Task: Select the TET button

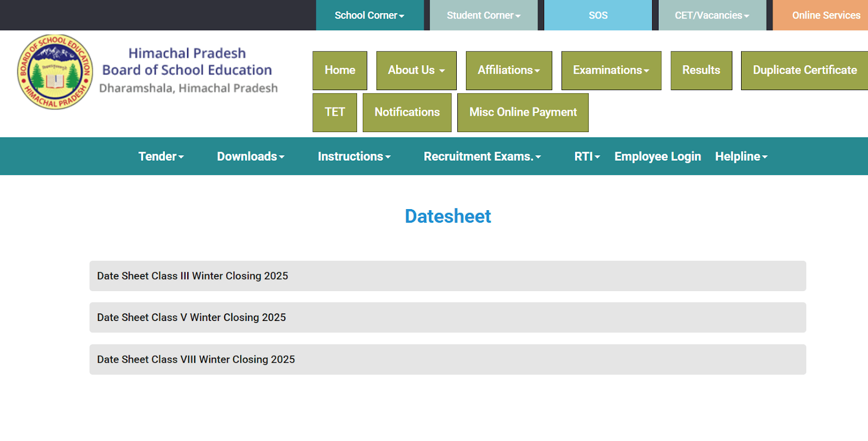Action: point(335,112)
